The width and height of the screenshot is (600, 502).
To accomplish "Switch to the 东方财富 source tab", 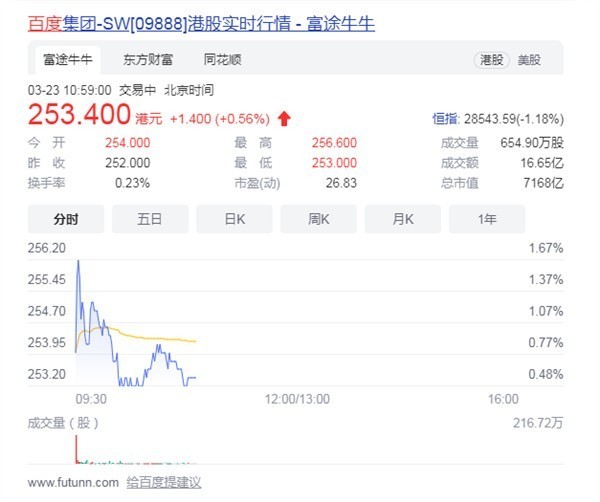I will 148,60.
